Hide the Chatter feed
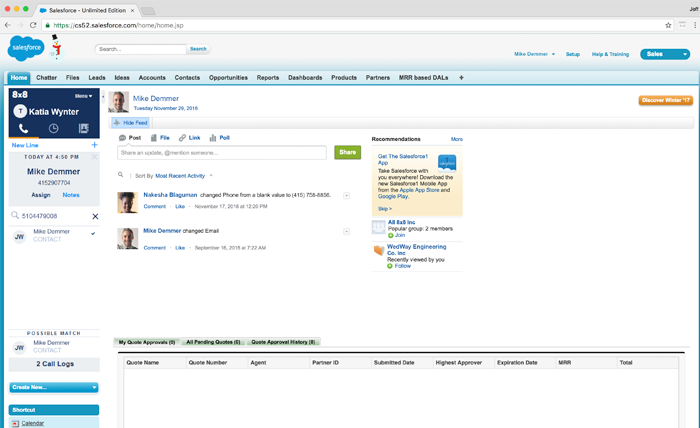Image resolution: width=700 pixels, height=428 pixels. pyautogui.click(x=130, y=122)
